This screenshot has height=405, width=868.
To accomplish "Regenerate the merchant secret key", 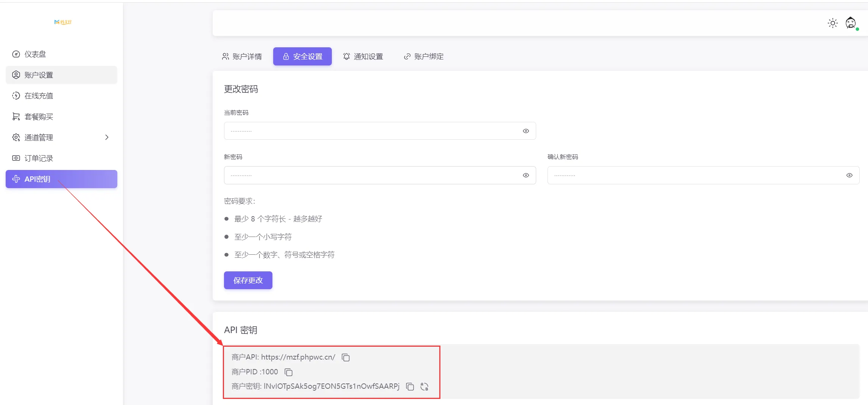I will coord(424,386).
